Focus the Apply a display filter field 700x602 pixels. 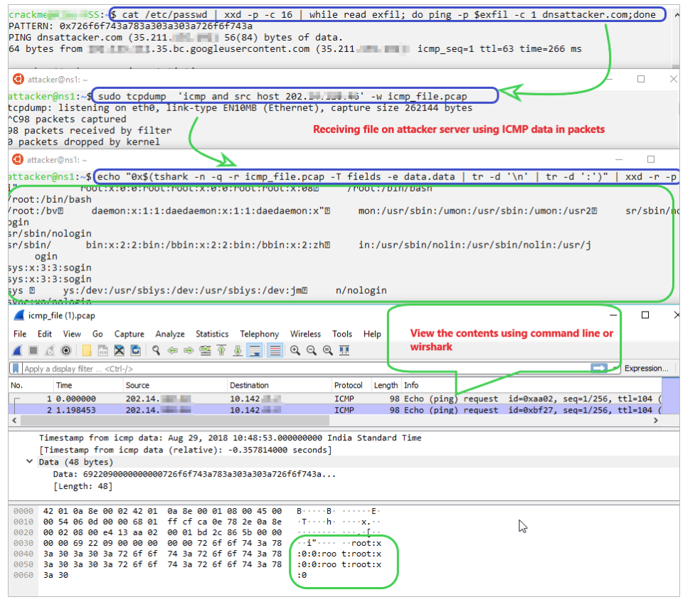[x=306, y=369]
